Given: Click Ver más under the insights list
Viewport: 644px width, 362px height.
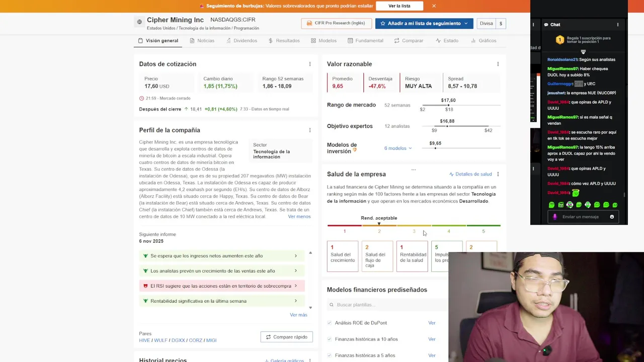Looking at the screenshot, I should (x=298, y=315).
